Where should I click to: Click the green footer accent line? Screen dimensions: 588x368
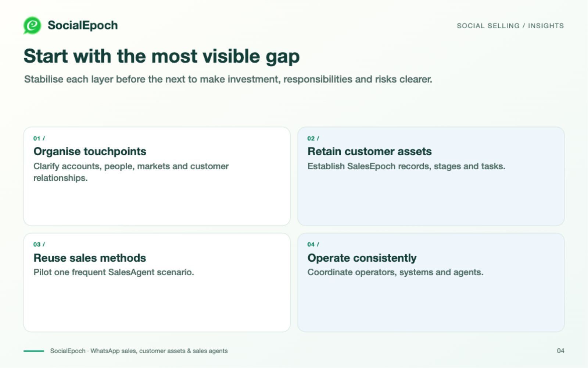click(34, 351)
